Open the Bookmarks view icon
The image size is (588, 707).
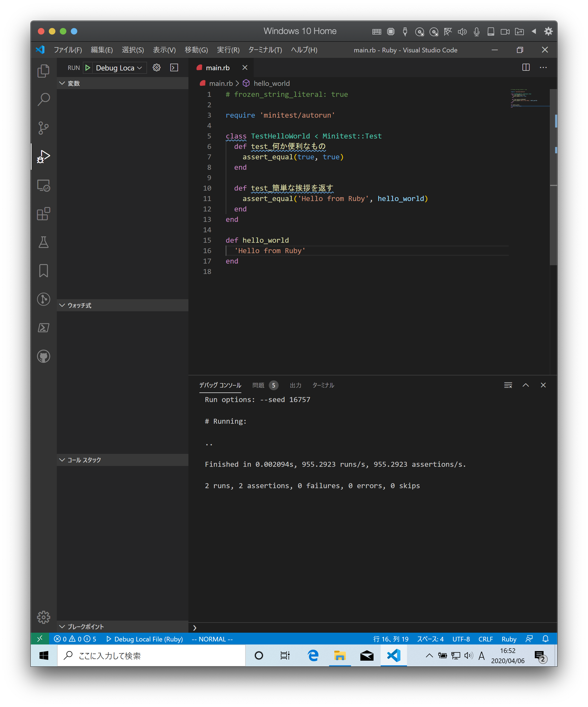tap(43, 271)
